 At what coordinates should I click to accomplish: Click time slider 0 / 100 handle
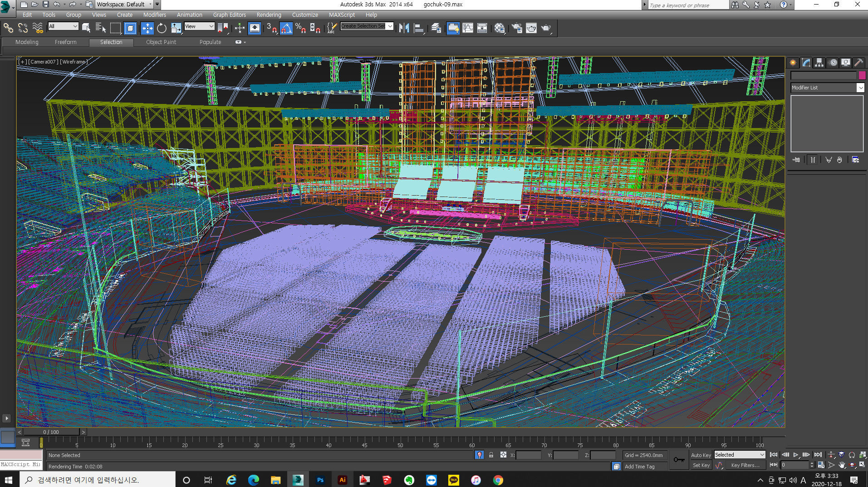tap(51, 432)
